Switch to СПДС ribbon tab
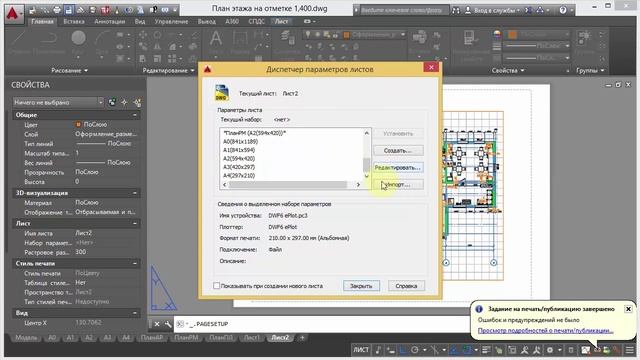The height and width of the screenshot is (360, 640). click(x=256, y=22)
